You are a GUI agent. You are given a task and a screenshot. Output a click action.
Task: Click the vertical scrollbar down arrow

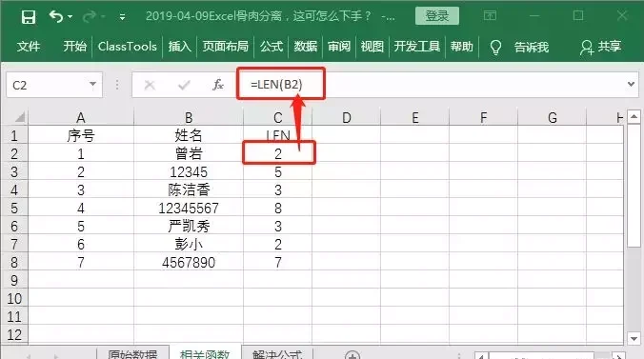(634, 339)
